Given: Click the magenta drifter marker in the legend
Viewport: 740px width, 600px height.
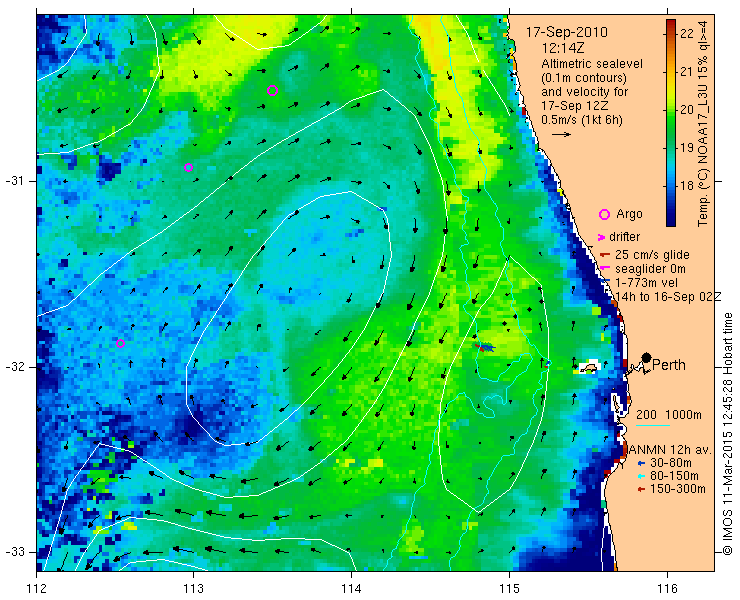Looking at the screenshot, I should (601, 237).
